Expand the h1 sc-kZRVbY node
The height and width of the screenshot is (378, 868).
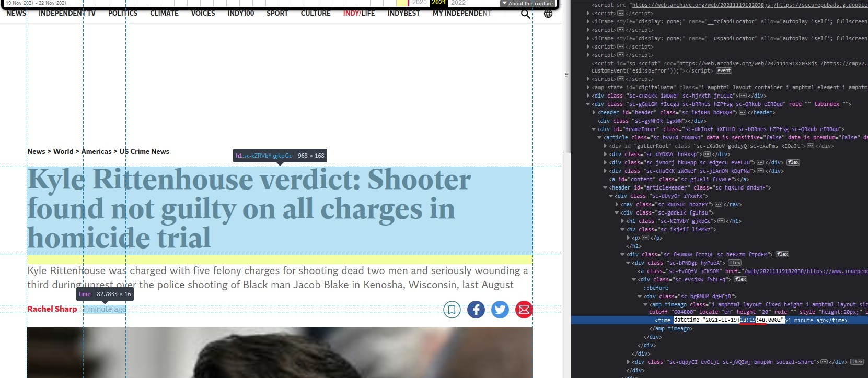(622, 221)
